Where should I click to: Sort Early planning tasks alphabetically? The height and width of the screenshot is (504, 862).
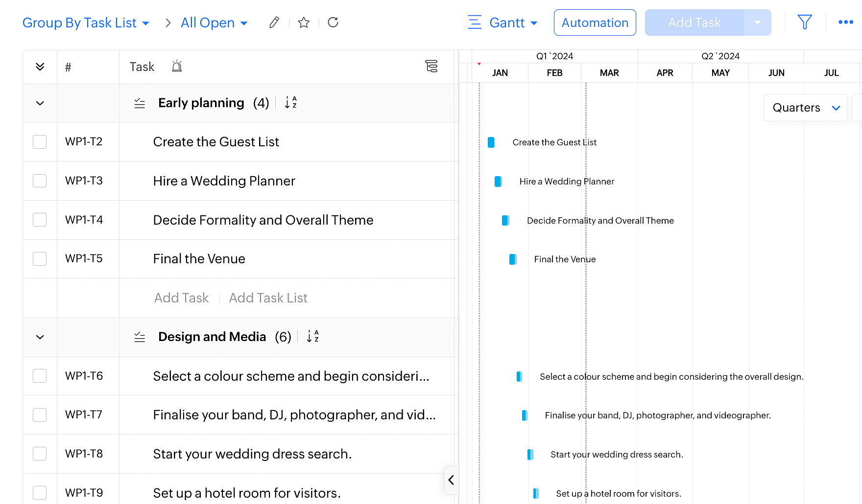point(291,103)
